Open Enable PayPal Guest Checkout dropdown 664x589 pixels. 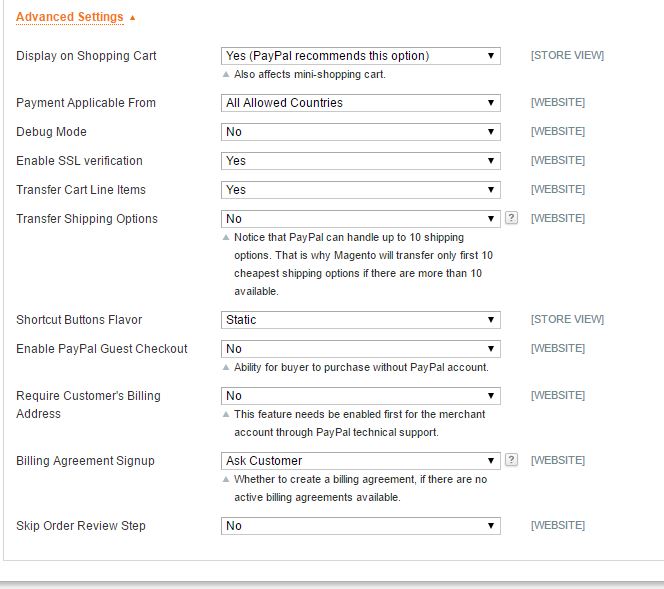click(x=361, y=349)
